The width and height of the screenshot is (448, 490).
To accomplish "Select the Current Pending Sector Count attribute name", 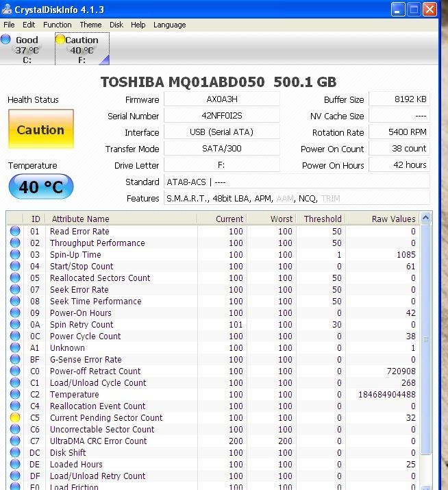I will [x=106, y=418].
